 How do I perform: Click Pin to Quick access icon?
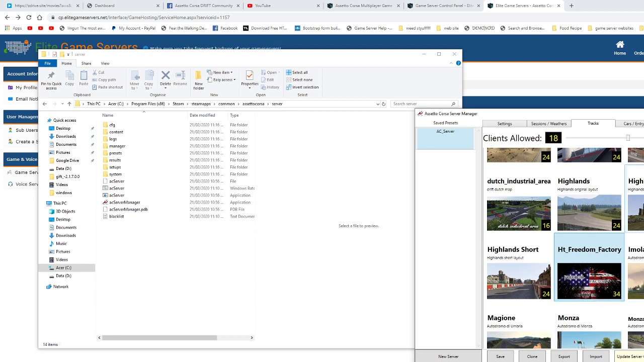click(51, 79)
